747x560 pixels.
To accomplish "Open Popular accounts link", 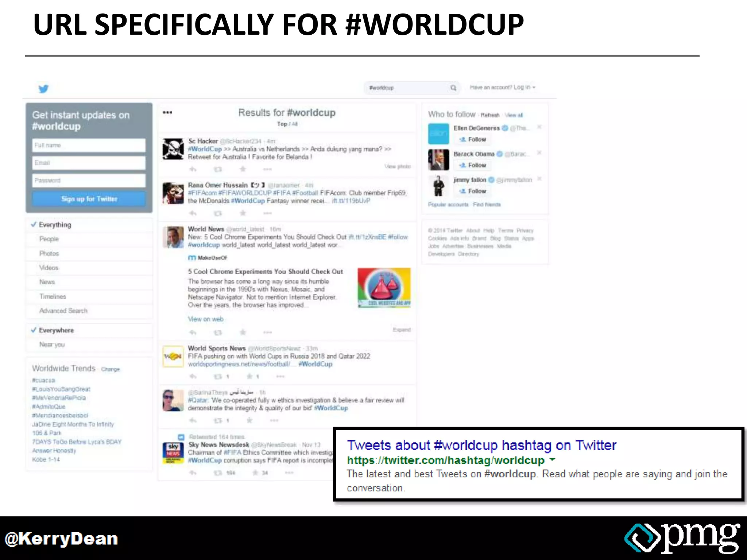I will (448, 205).
